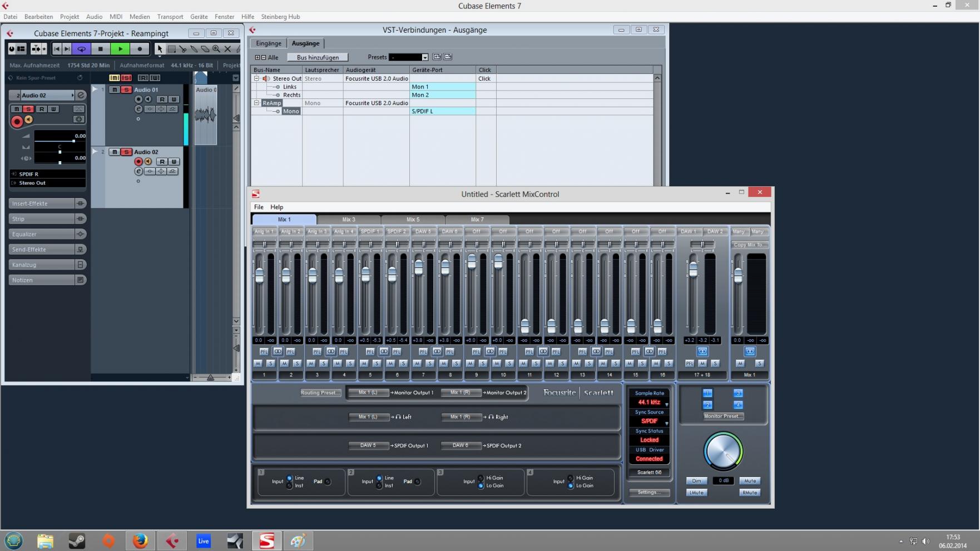The height and width of the screenshot is (551, 980).
Task: Toggle monitor speaker on Audio 01 track
Action: click(x=149, y=99)
